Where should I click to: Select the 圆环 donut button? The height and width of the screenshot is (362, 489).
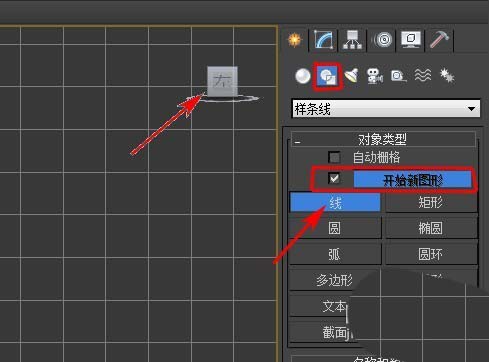pyautogui.click(x=431, y=254)
